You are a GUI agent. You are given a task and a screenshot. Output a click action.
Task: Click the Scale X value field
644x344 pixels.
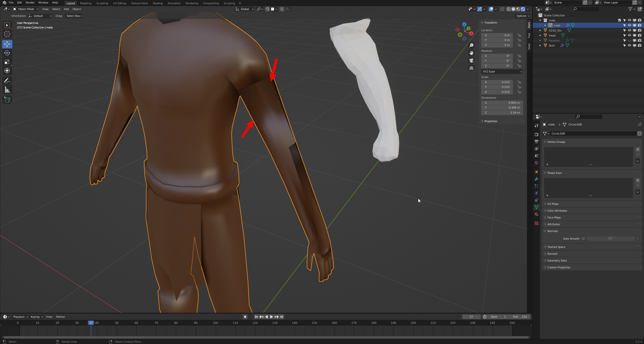tap(497, 82)
